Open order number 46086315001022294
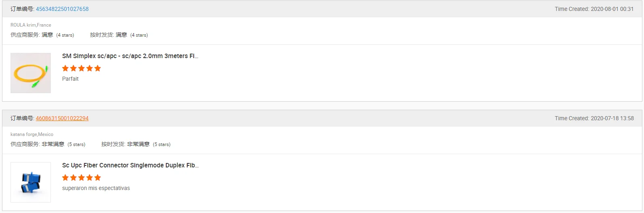644x213 pixels. [62, 118]
